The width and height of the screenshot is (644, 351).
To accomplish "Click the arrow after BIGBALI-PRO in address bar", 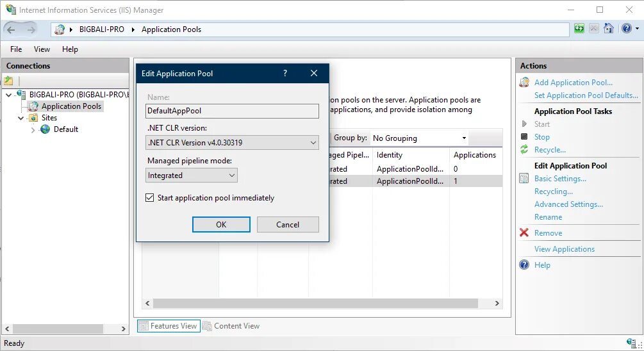I will pos(133,29).
